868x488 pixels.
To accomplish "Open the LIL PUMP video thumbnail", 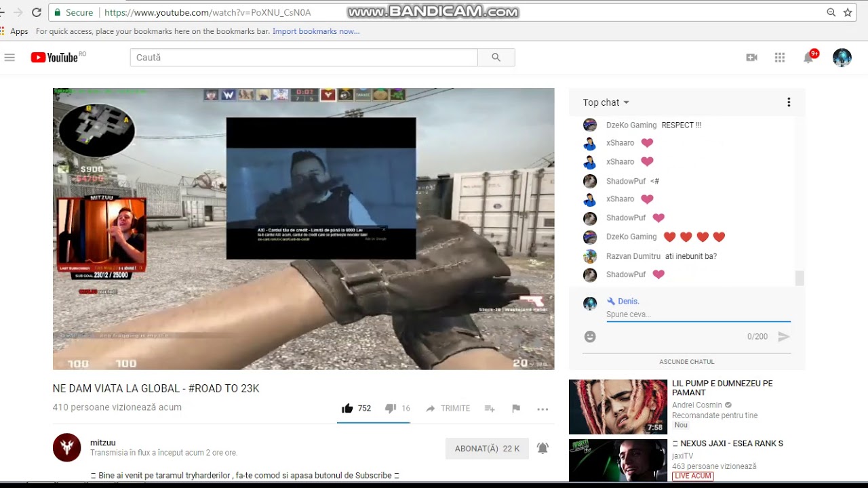I will tap(618, 407).
